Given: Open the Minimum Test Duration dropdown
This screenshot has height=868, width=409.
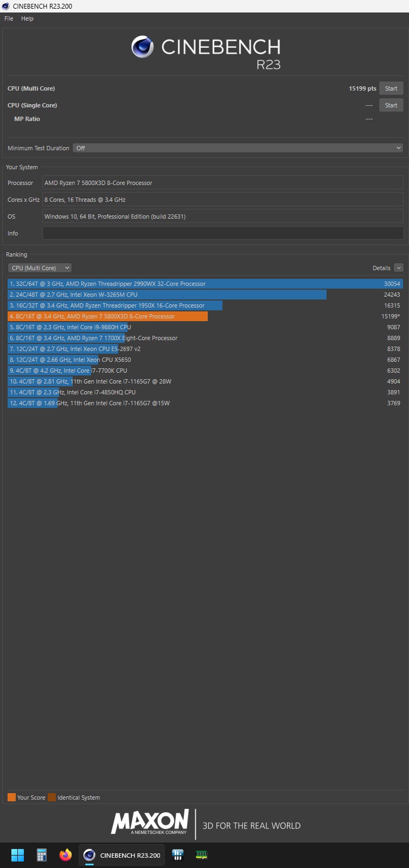Looking at the screenshot, I should tap(238, 148).
